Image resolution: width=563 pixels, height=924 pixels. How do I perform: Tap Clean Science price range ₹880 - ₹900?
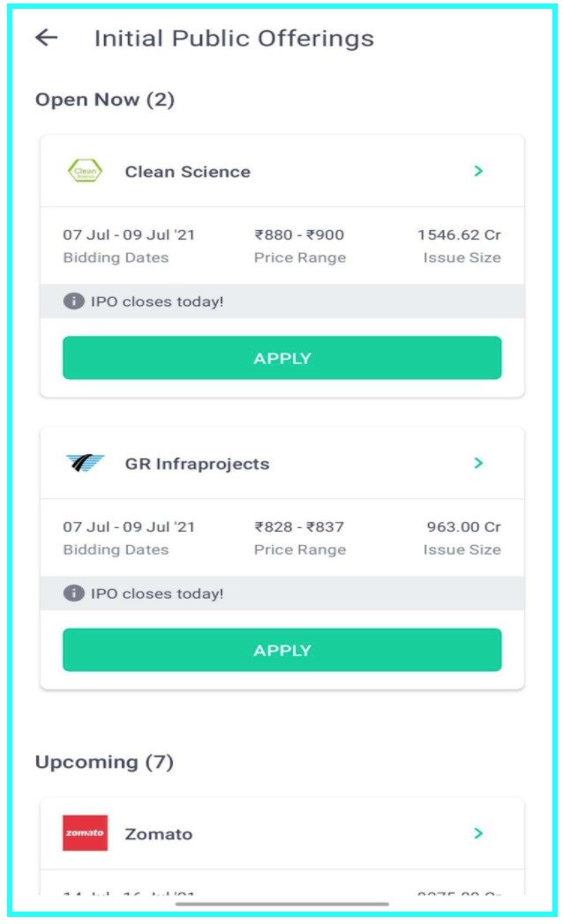[299, 235]
